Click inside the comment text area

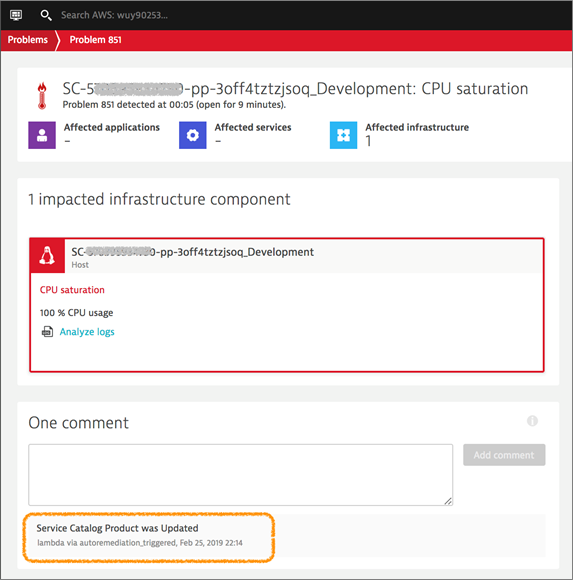coord(240,475)
